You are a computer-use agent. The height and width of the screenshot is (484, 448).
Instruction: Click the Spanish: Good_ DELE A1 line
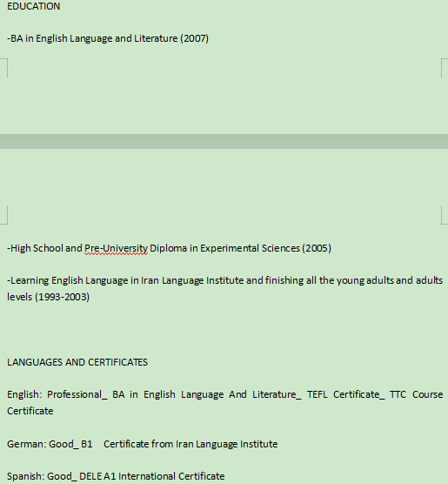coord(116,476)
